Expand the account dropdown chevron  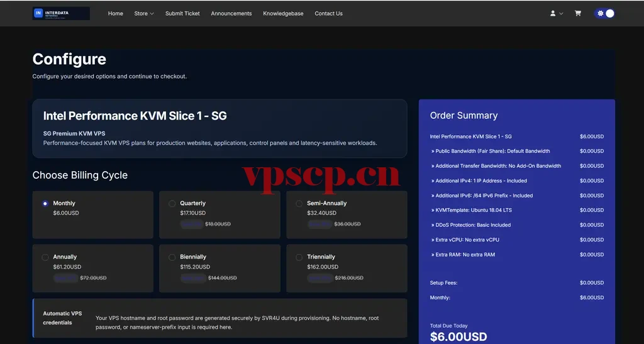tap(561, 14)
